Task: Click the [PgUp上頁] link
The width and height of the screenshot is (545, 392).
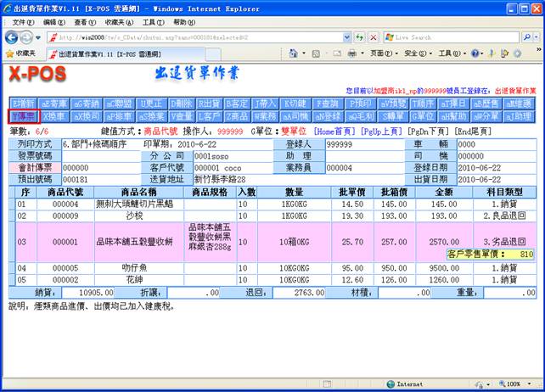Action: click(385, 132)
